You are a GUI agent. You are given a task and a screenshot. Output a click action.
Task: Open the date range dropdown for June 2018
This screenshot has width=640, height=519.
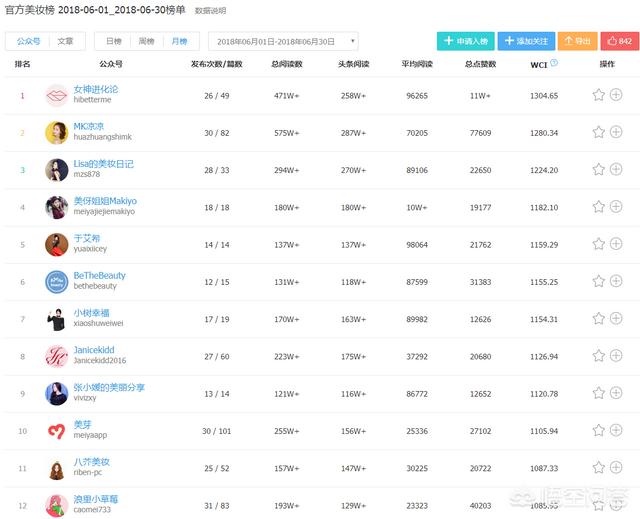point(283,41)
